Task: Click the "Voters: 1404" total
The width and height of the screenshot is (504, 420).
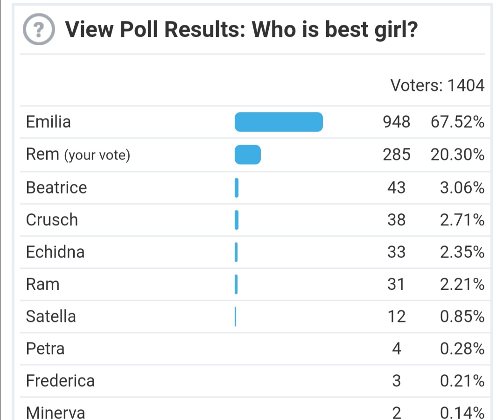Action: click(437, 85)
